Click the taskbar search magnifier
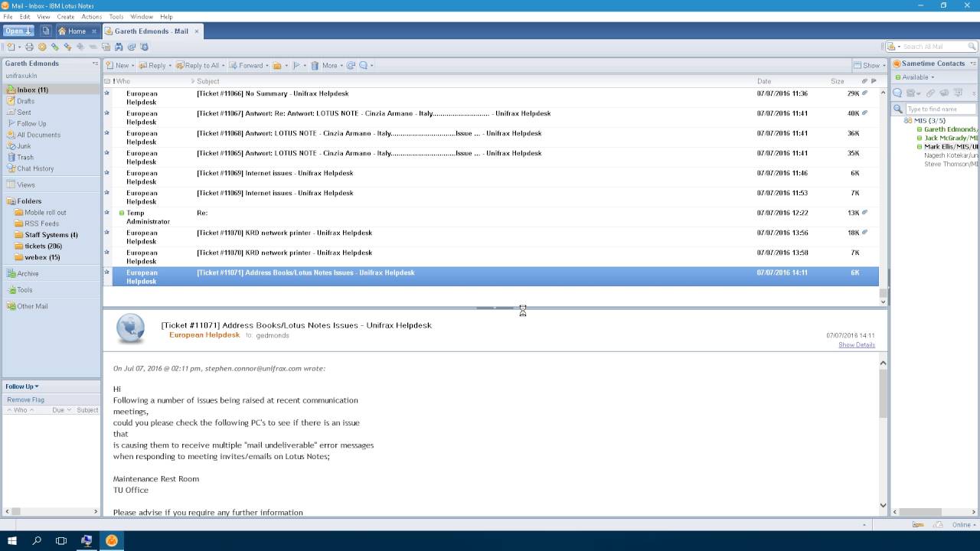The height and width of the screenshot is (551, 980). pyautogui.click(x=37, y=540)
